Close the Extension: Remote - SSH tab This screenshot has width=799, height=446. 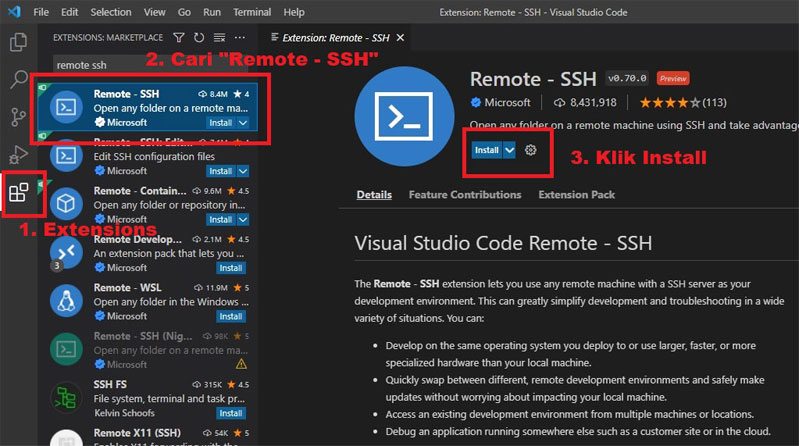tap(401, 38)
